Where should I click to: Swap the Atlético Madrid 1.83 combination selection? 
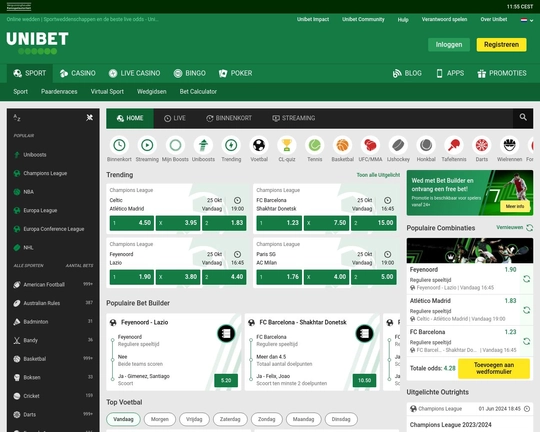[526, 310]
